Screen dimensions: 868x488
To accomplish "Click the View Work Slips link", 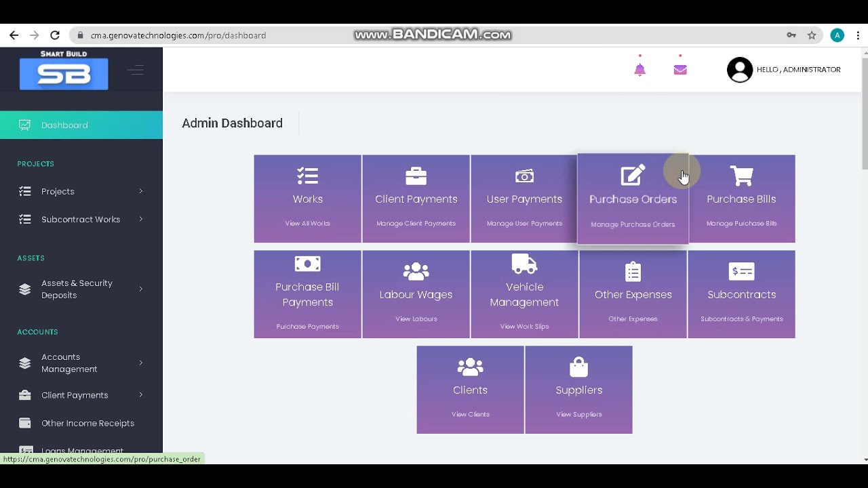I will (x=524, y=327).
